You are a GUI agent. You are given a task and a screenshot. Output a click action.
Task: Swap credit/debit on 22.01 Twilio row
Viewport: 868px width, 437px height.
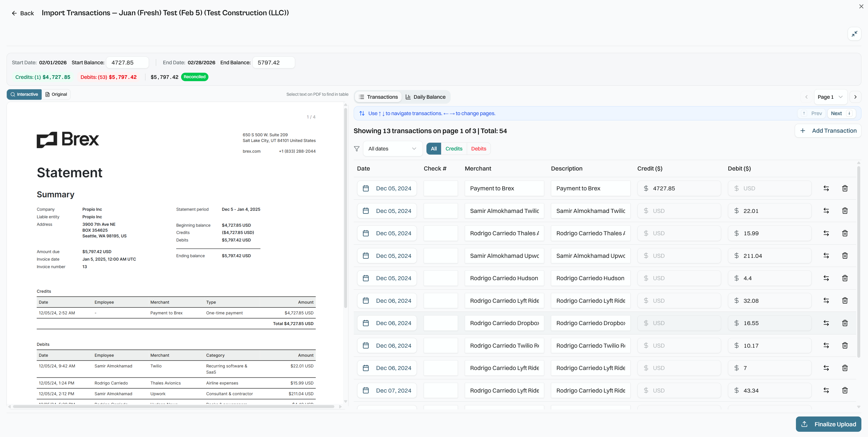tap(826, 211)
